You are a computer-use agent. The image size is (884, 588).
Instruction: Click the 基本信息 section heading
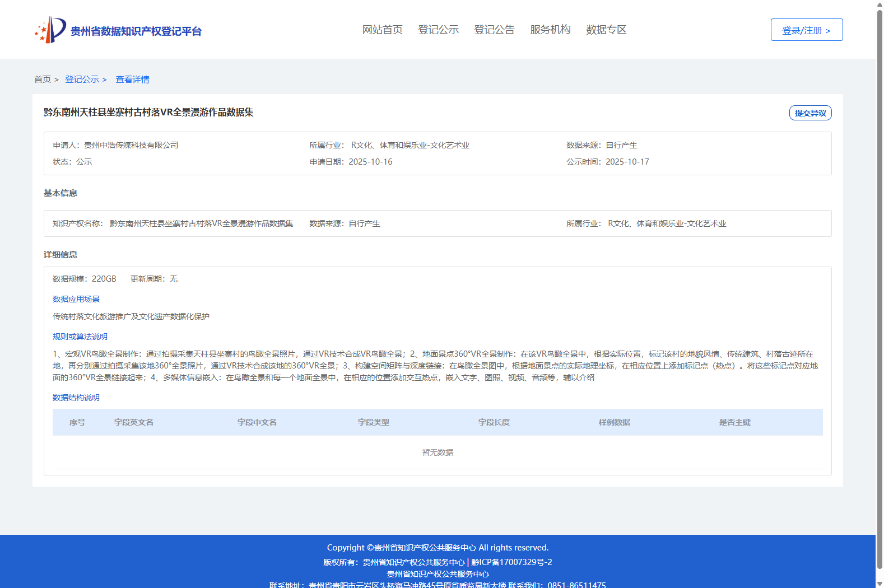click(x=61, y=193)
